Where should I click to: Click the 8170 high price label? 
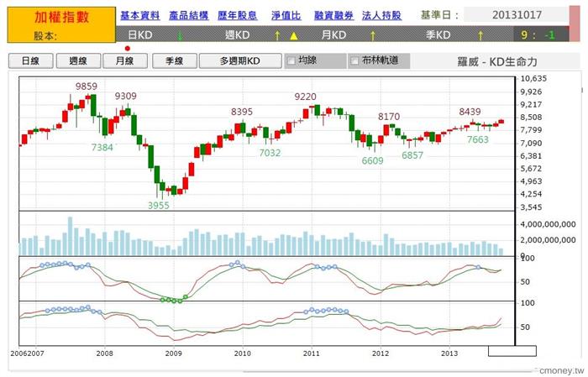pos(389,117)
